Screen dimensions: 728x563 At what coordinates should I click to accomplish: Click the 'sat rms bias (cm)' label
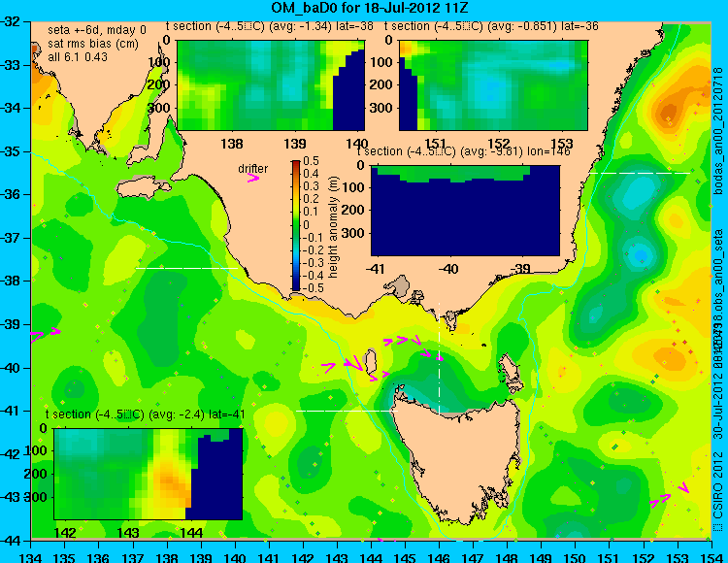pyautogui.click(x=93, y=44)
